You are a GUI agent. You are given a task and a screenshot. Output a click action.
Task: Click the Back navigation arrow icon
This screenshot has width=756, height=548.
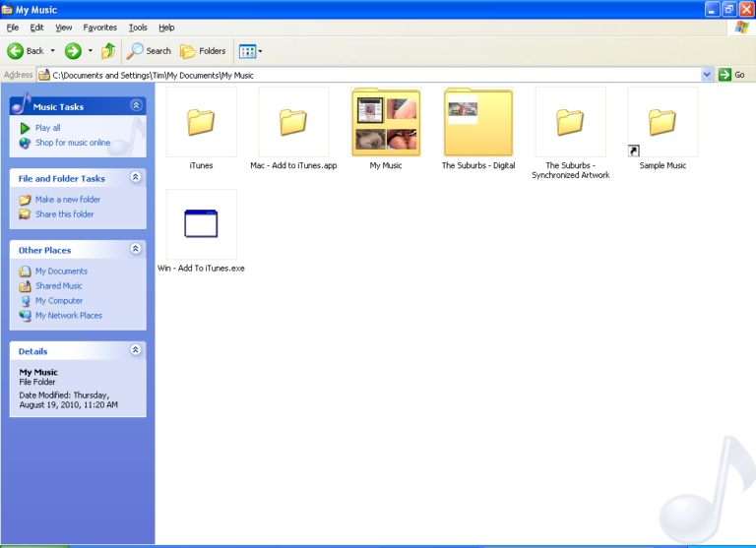(16, 50)
